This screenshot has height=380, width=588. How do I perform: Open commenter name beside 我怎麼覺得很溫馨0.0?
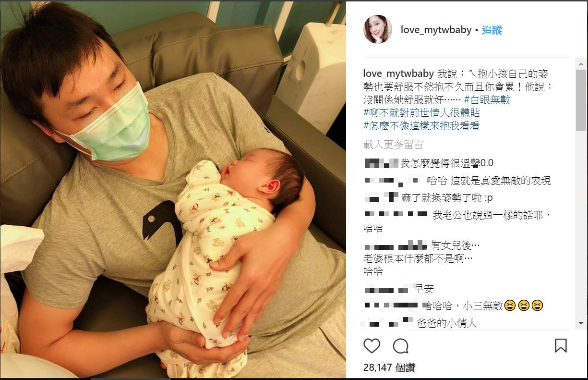(x=382, y=163)
